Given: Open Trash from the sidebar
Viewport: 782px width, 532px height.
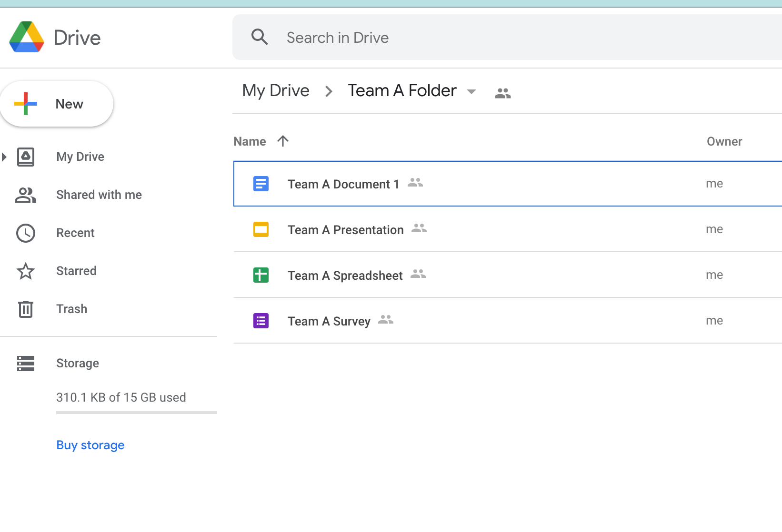Looking at the screenshot, I should [x=71, y=309].
